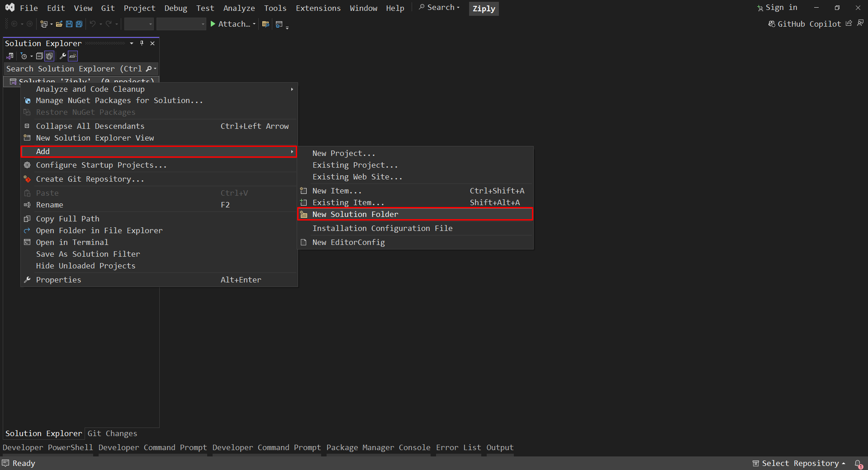Open Pending Changes Filter dropdown arrow
This screenshot has width=868, height=470.
click(x=32, y=56)
